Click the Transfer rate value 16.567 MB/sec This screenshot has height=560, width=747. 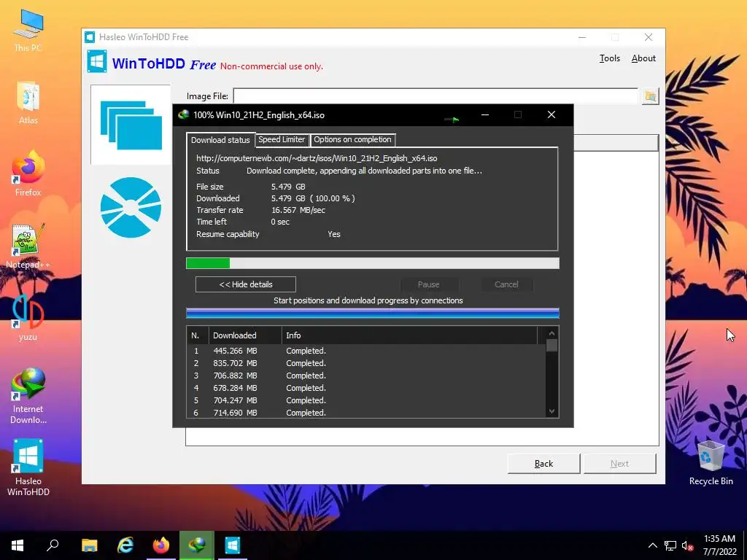[x=298, y=210]
